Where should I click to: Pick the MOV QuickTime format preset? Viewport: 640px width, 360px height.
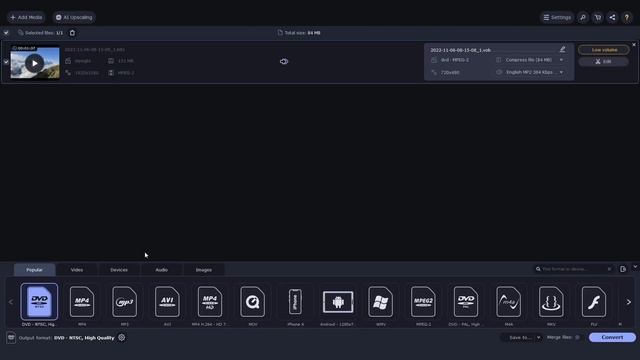click(253, 302)
